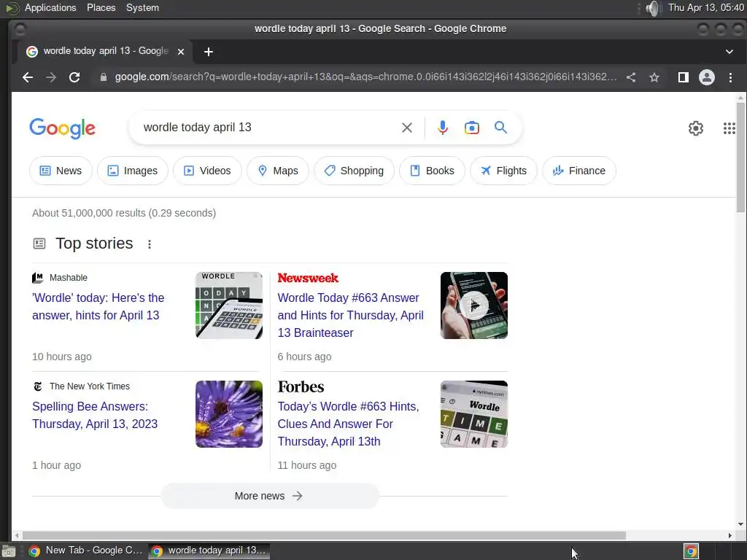Start voice search with microphone
Image resolution: width=747 pixels, height=560 pixels.
pos(443,128)
